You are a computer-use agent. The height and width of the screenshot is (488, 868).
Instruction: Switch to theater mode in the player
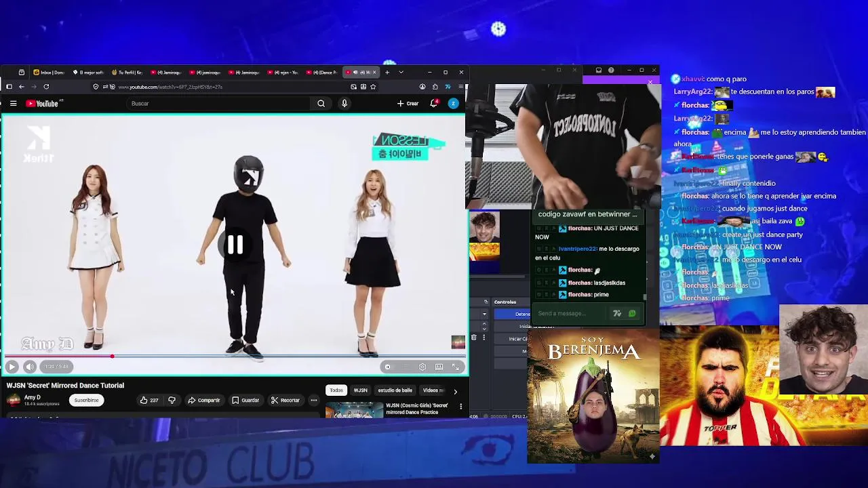(x=439, y=367)
